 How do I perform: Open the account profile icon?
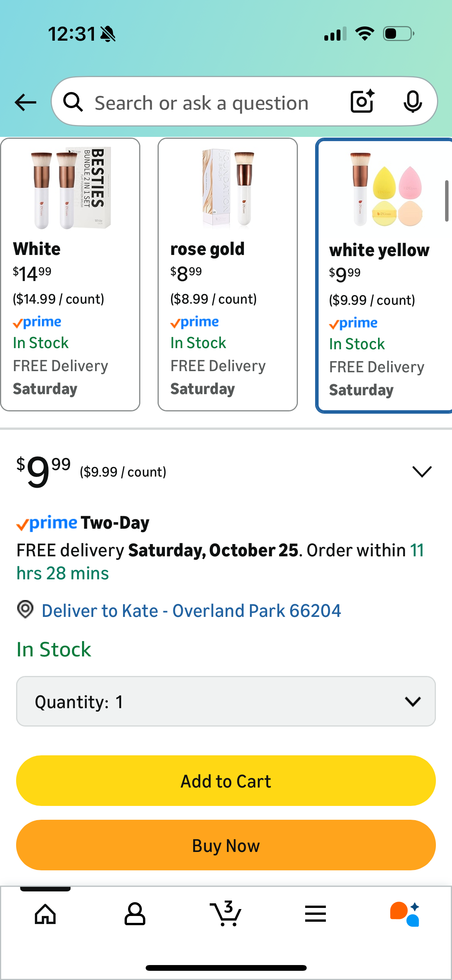(x=135, y=914)
